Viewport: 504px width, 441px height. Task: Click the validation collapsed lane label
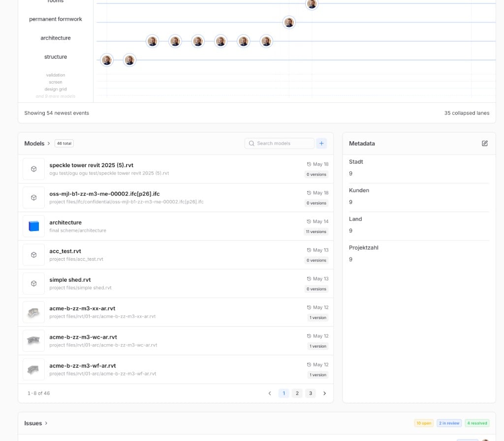pos(56,75)
